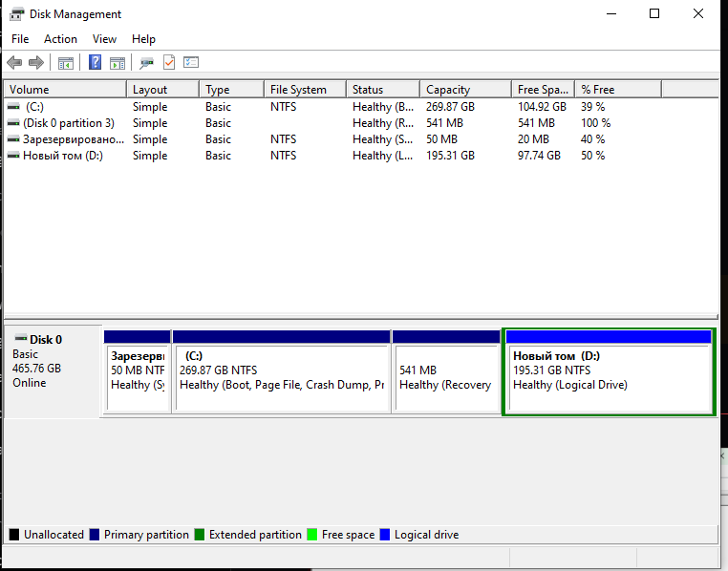The image size is (728, 571).
Task: Sort by the Capacity column header
Action: 465,89
